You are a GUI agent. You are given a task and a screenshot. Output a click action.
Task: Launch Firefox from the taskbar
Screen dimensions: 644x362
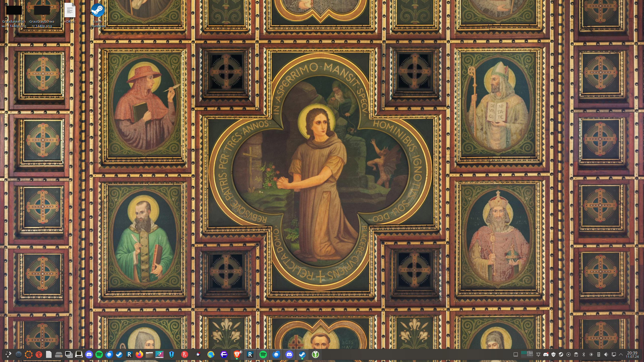(139, 354)
